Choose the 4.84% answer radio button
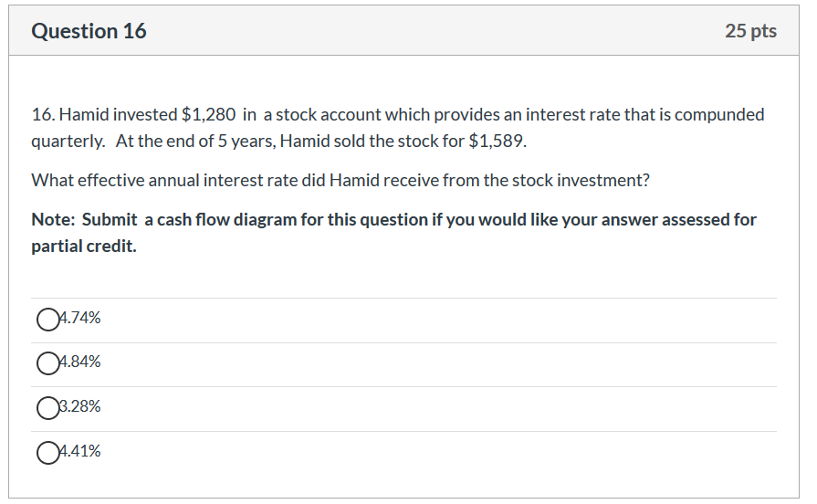817x504 pixels. pyautogui.click(x=48, y=363)
